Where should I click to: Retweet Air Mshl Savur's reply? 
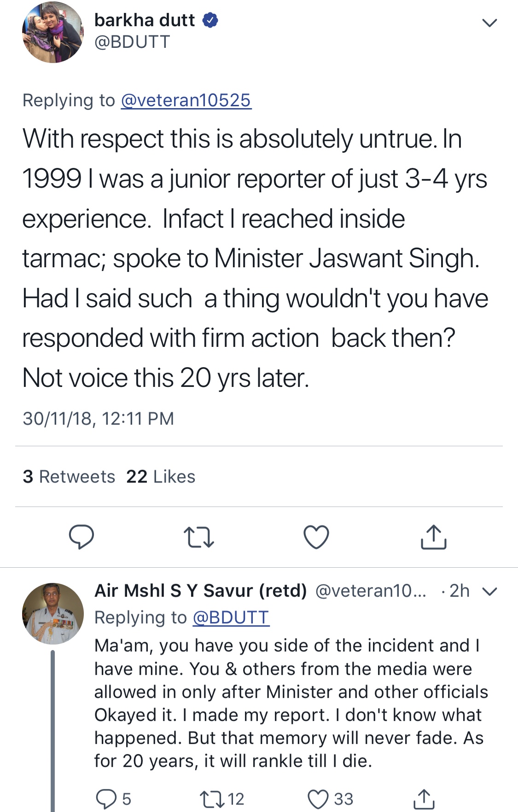point(212,799)
